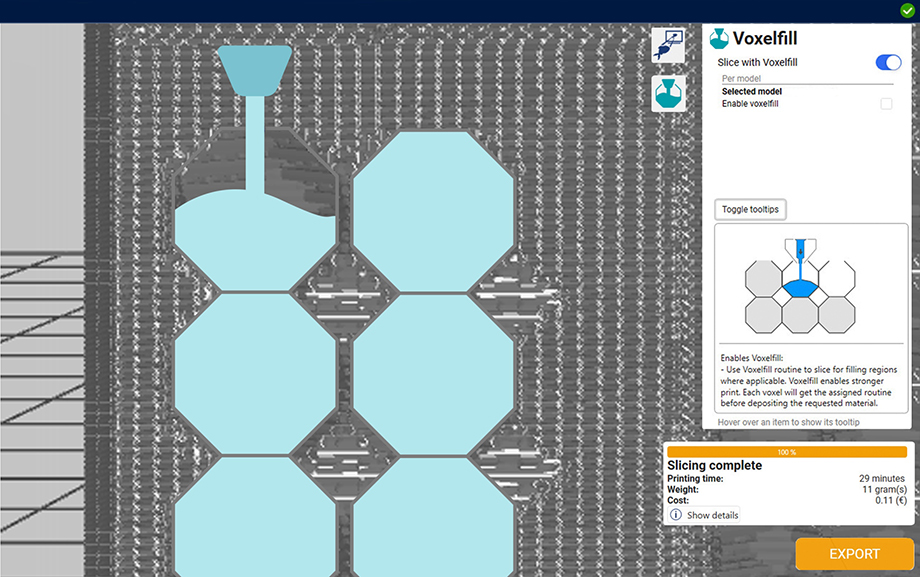Click the Slicing complete heading
The image size is (920, 577).
pyautogui.click(x=714, y=466)
